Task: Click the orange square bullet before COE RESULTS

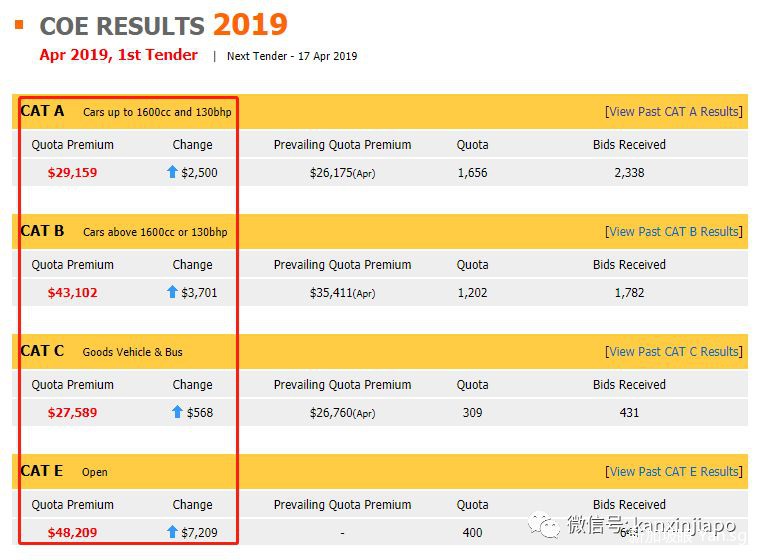Action: [x=18, y=22]
